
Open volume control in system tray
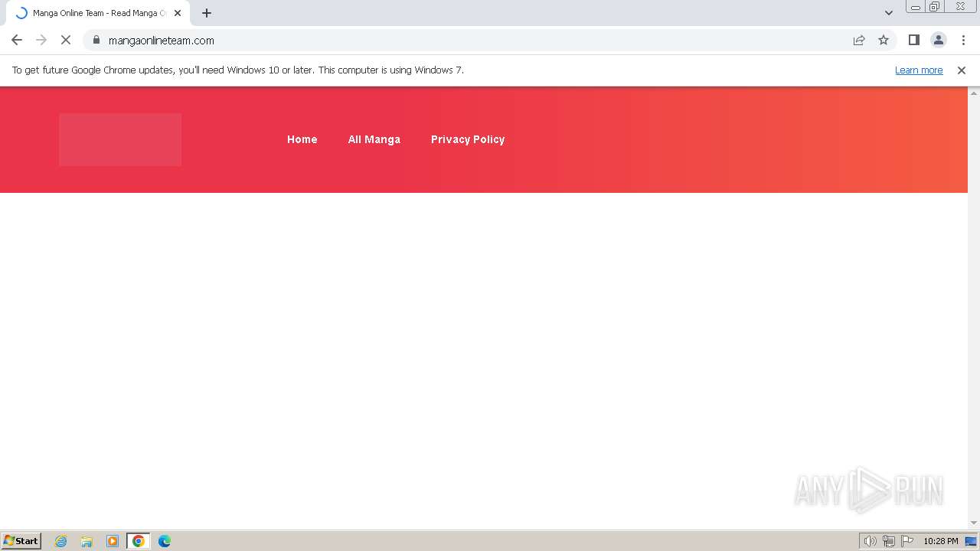(x=870, y=541)
